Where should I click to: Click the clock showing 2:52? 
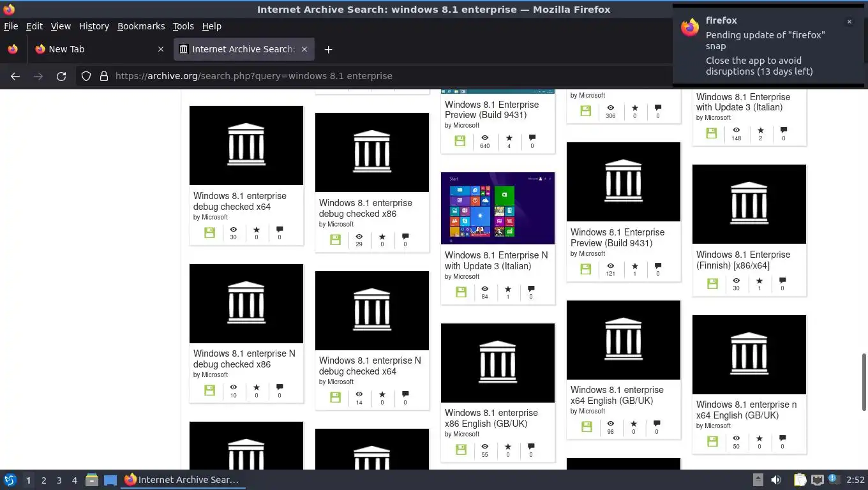[x=855, y=480]
